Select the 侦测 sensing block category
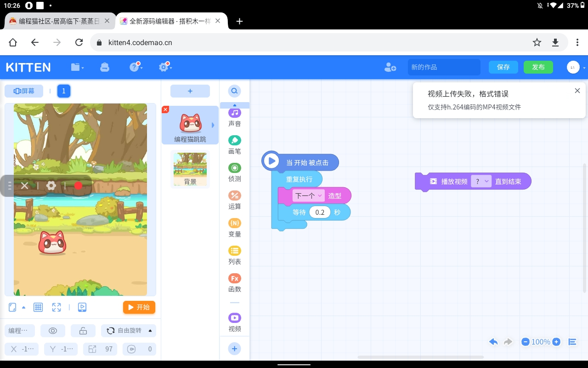Image resolution: width=588 pixels, height=368 pixels. (235, 172)
